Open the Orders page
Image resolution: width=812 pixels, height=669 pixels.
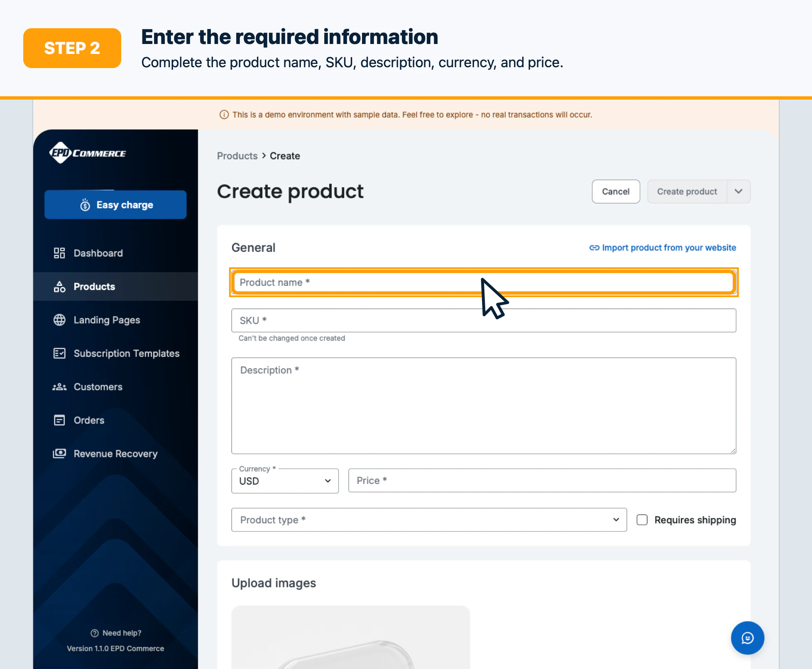(x=115, y=420)
